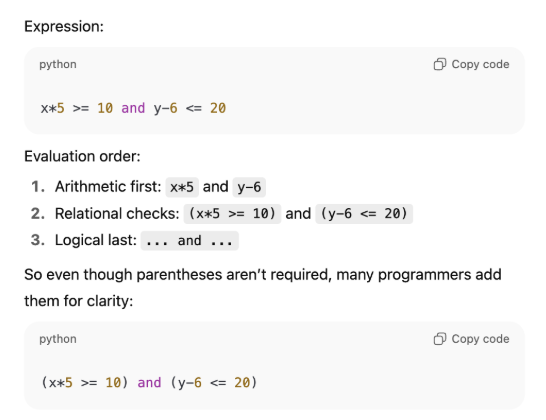Click the python label of second block
546x420 pixels.
[x=58, y=339]
